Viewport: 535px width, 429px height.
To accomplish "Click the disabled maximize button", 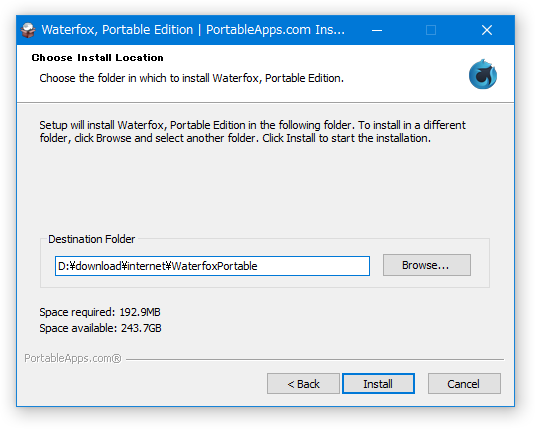I will pos(431,30).
